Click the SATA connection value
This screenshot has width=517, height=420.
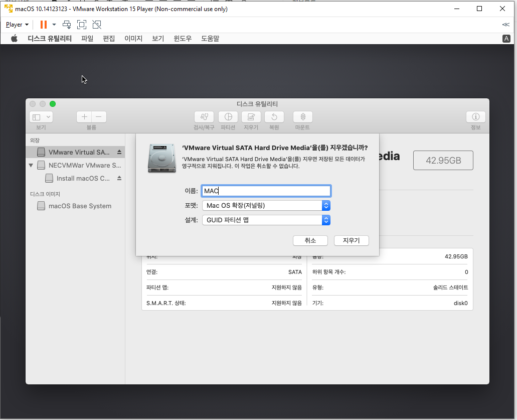(x=295, y=272)
